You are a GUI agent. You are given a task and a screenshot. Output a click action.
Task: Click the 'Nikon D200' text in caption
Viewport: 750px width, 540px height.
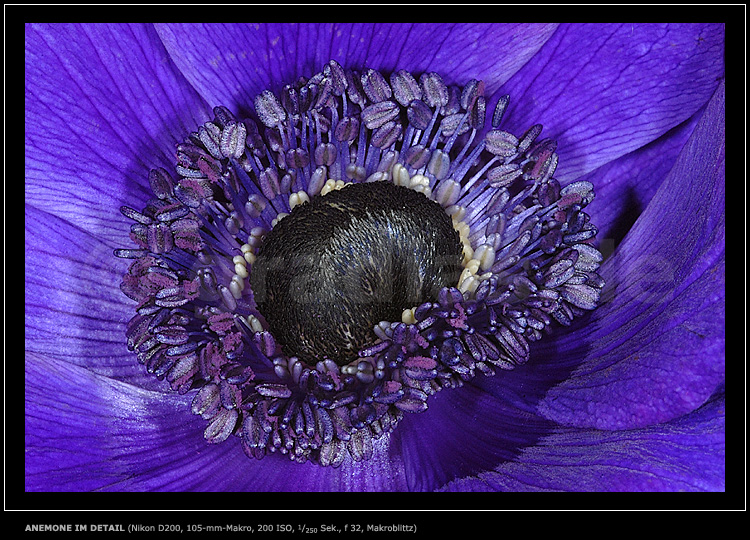(x=157, y=527)
